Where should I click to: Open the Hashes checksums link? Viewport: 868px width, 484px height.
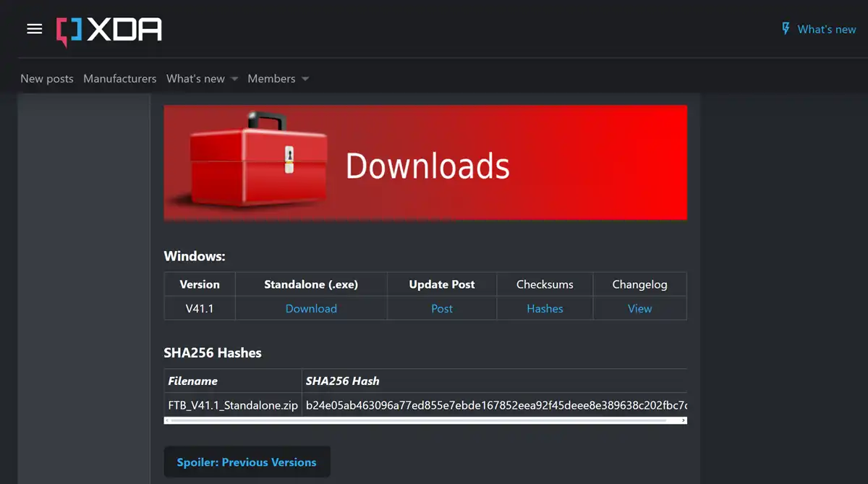tap(545, 308)
